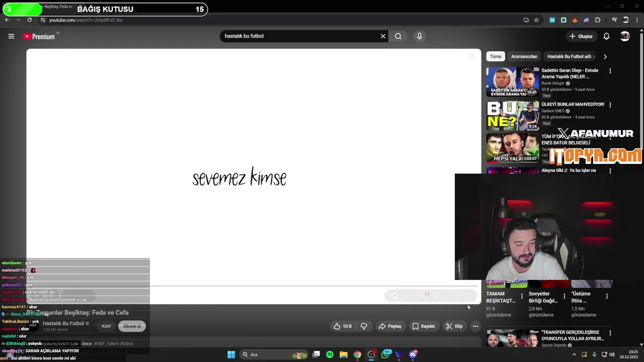Click the Oluştur create button

pos(581,36)
